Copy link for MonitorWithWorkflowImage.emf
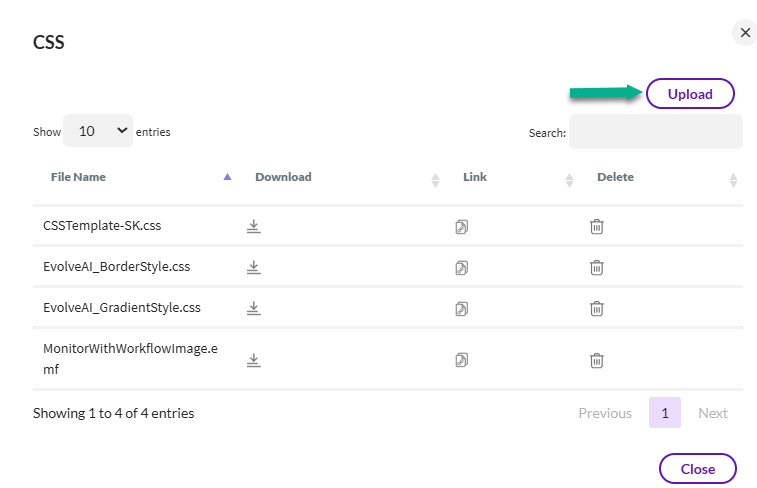The width and height of the screenshot is (757, 488). pos(461,360)
